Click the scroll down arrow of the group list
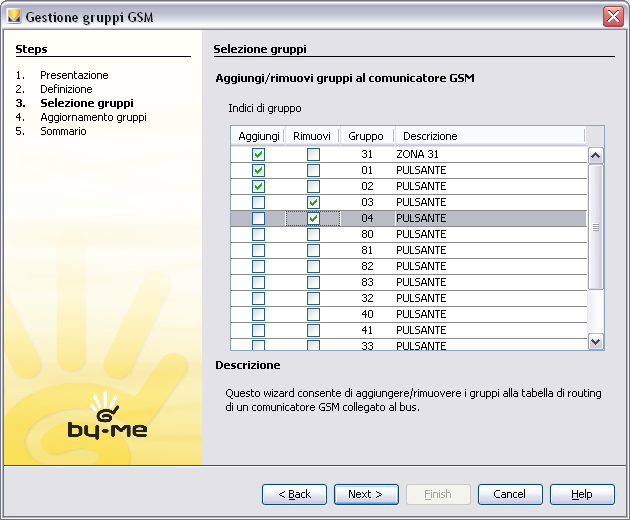 [x=595, y=342]
